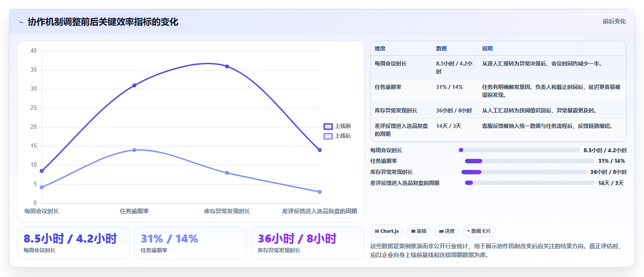Click the 8.5小时 / 4.2小时 table cell
This screenshot has width=644, height=277.
454,67
